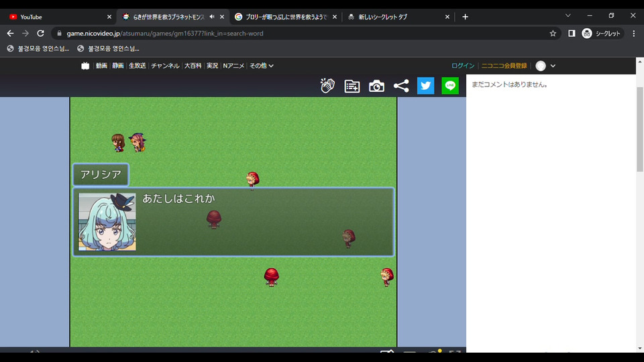Go back to previous page
Image resolution: width=644 pixels, height=362 pixels.
click(x=10, y=34)
